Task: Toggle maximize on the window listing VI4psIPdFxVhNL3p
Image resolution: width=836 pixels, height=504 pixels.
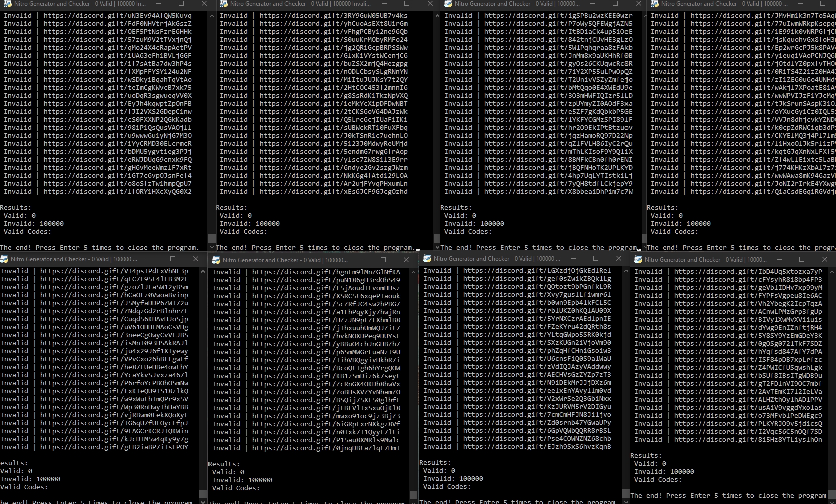Action: click(173, 259)
